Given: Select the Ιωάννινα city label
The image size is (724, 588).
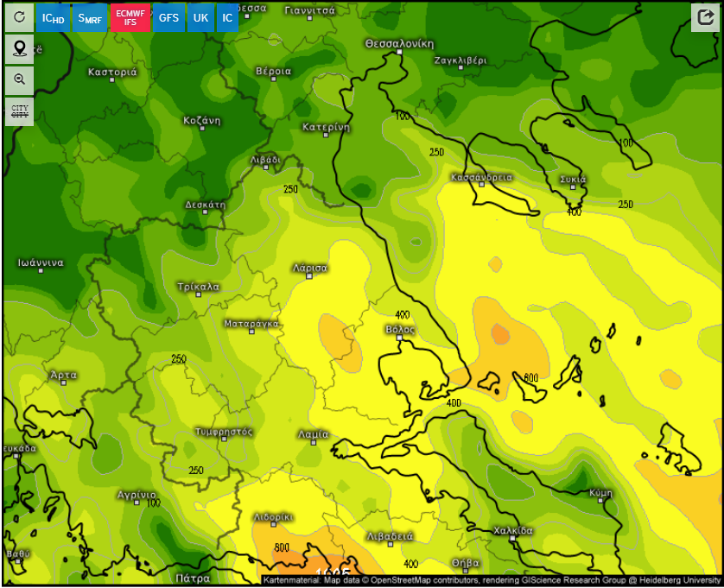Looking at the screenshot, I should (41, 262).
